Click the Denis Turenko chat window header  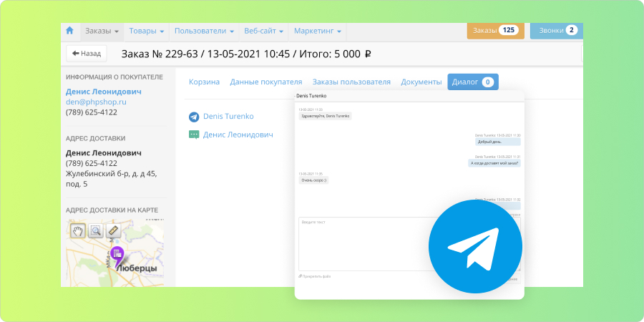(x=409, y=95)
